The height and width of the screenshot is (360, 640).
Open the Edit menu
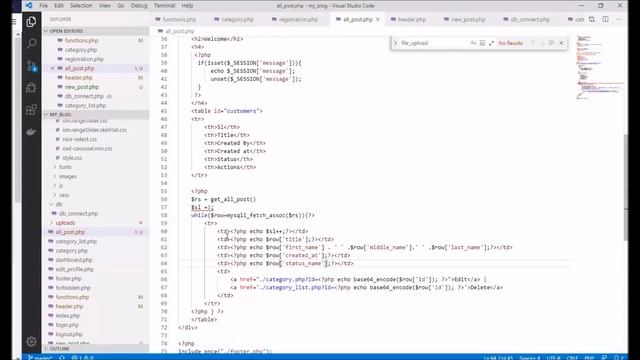(x=59, y=6)
